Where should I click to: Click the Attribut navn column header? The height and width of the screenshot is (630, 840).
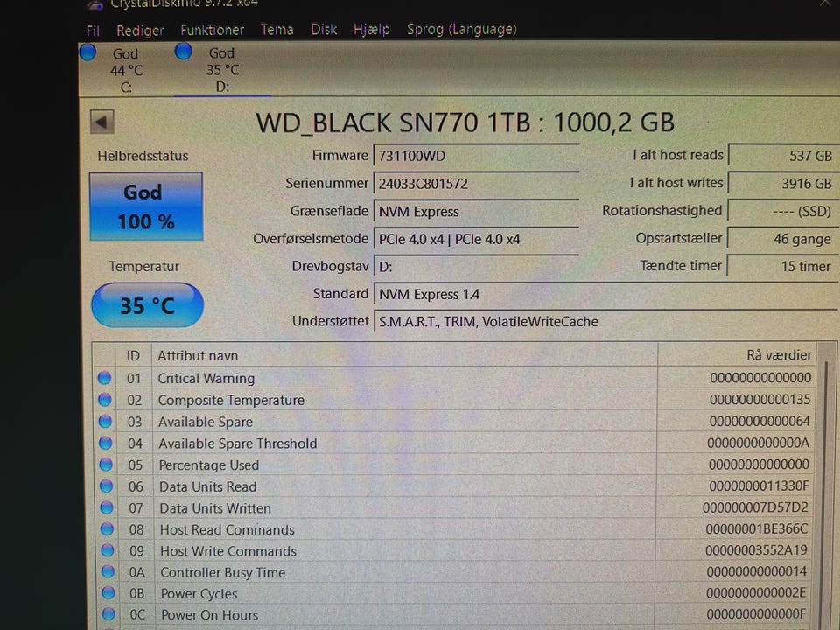click(405, 356)
